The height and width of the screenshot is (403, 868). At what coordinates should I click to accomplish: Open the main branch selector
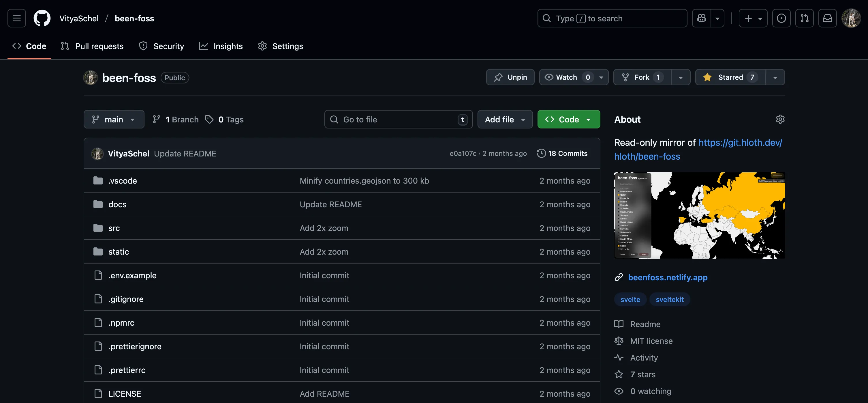(x=114, y=120)
